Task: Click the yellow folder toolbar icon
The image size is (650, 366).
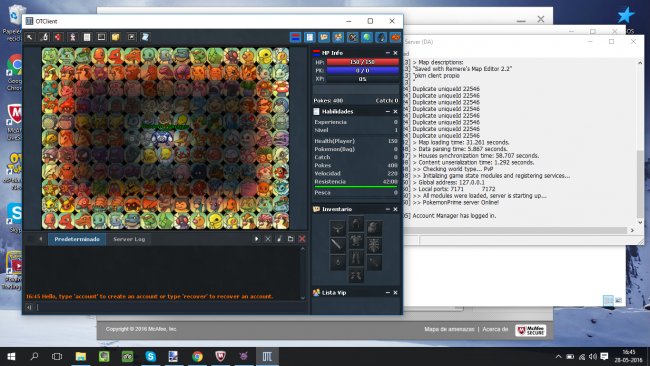Action: [x=116, y=37]
